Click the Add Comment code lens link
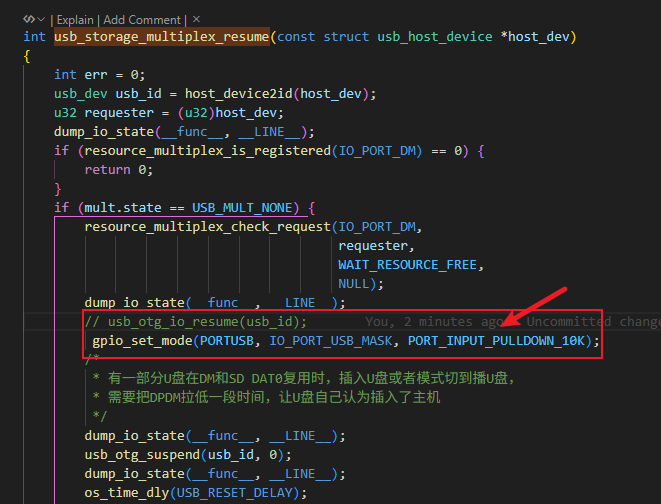Screen dimensions: 661x504 (x=142, y=20)
